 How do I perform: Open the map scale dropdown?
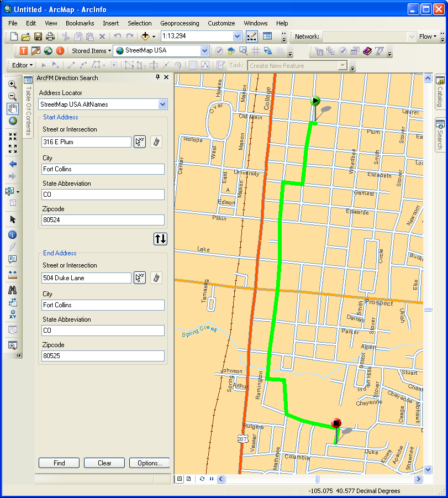[x=237, y=36]
